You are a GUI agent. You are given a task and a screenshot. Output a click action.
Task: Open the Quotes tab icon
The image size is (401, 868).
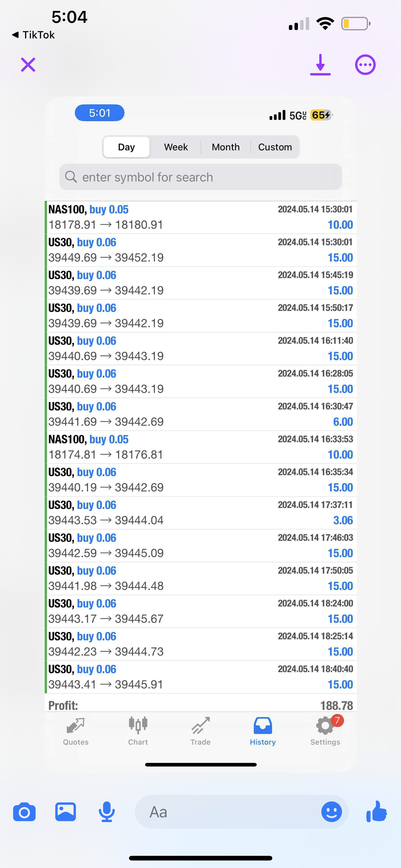point(76,731)
